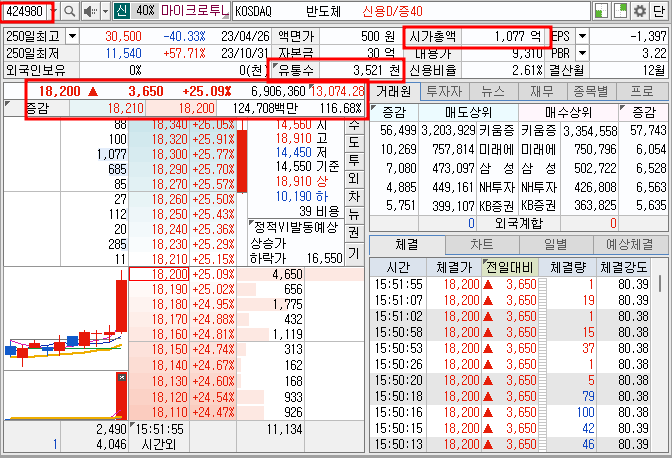Image resolution: width=672 pixels, height=458 pixels.
Task: Open the 뉴스 tab
Action: coord(494,91)
